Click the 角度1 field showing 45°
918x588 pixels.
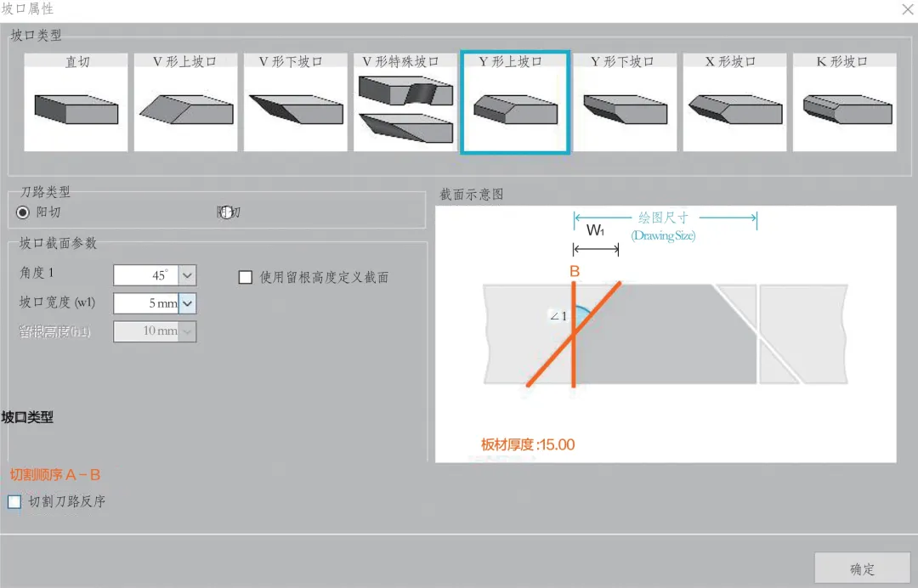[145, 275]
